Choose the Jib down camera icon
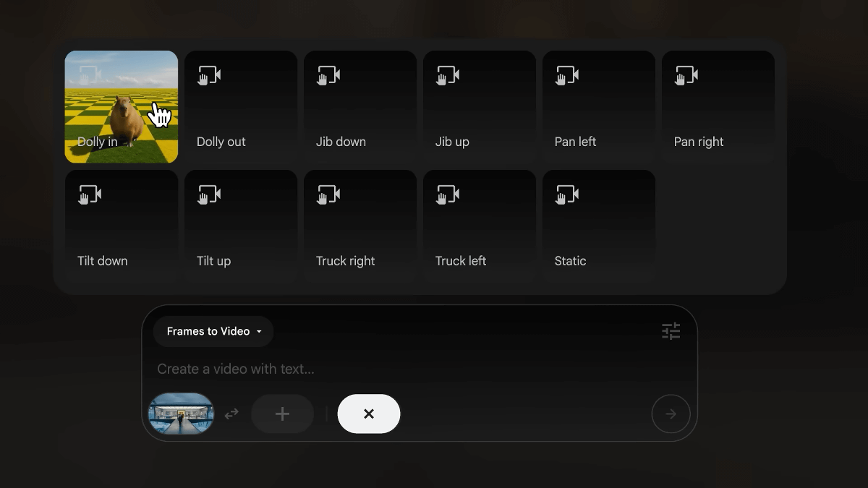868x488 pixels. point(328,75)
